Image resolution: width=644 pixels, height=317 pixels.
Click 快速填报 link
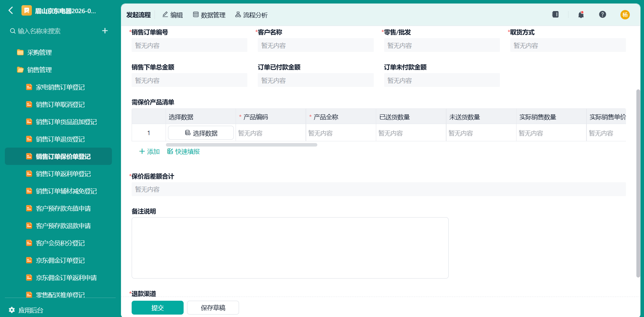pos(184,151)
